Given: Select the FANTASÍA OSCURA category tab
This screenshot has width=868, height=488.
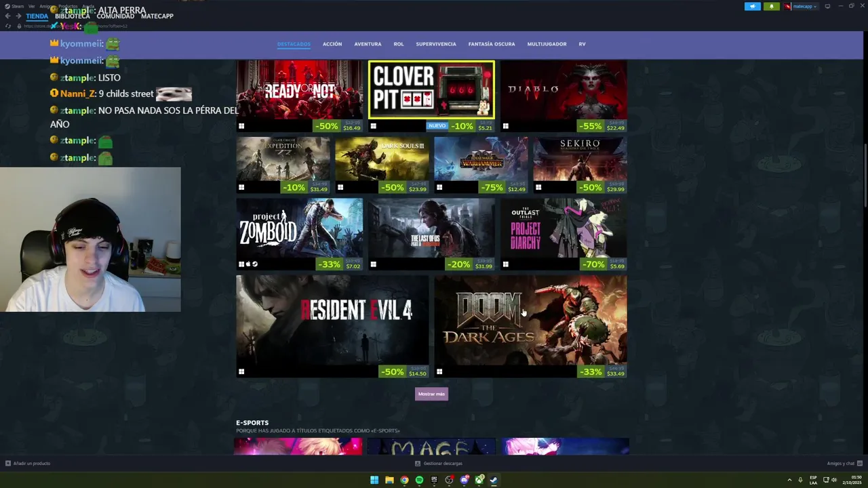Looking at the screenshot, I should pyautogui.click(x=492, y=44).
